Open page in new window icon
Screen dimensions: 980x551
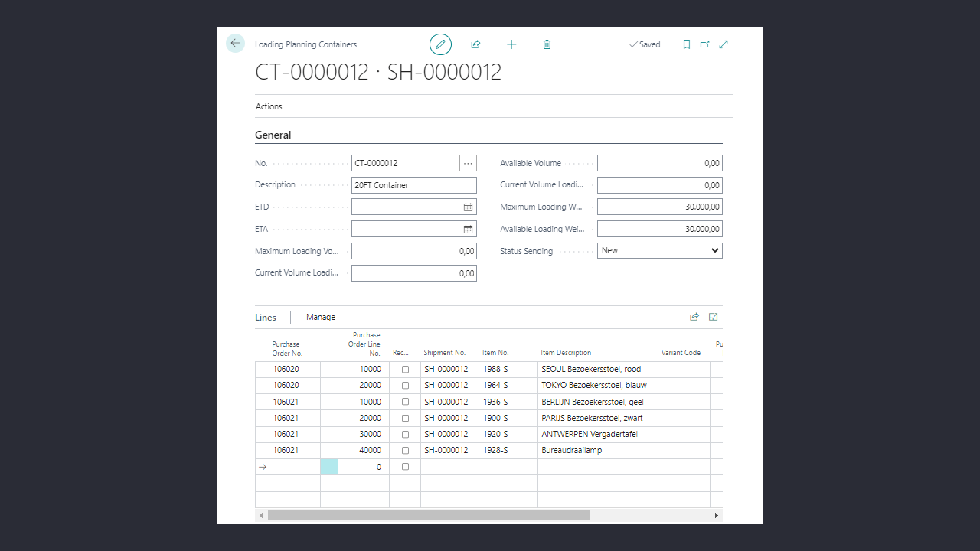click(x=705, y=44)
